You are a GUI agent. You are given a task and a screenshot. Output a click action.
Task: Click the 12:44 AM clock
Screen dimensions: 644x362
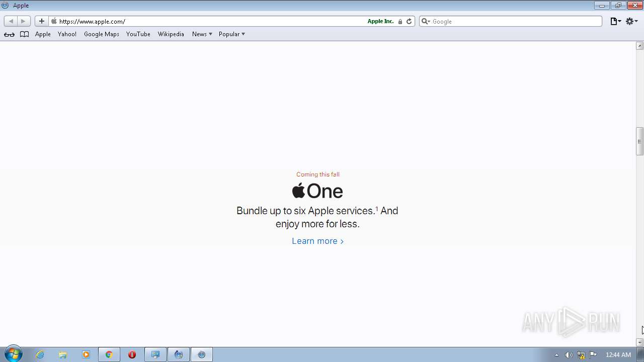point(618,355)
